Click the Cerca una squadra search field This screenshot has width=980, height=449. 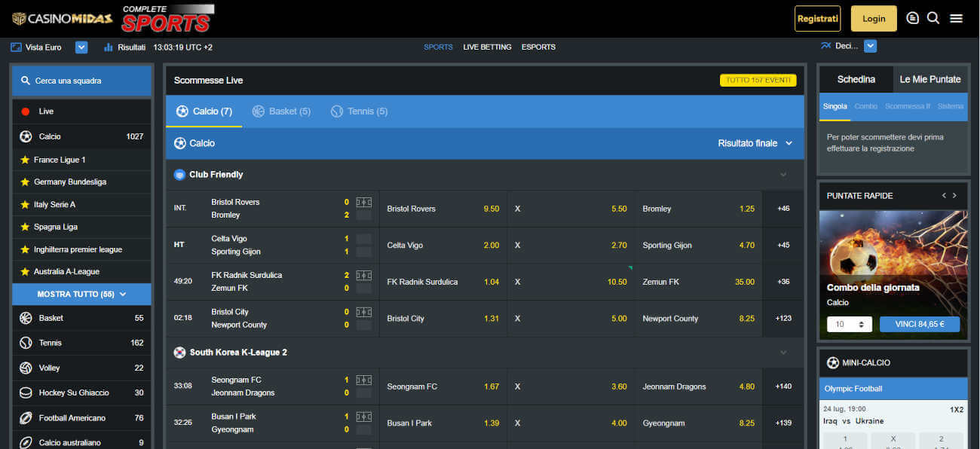pyautogui.click(x=81, y=81)
